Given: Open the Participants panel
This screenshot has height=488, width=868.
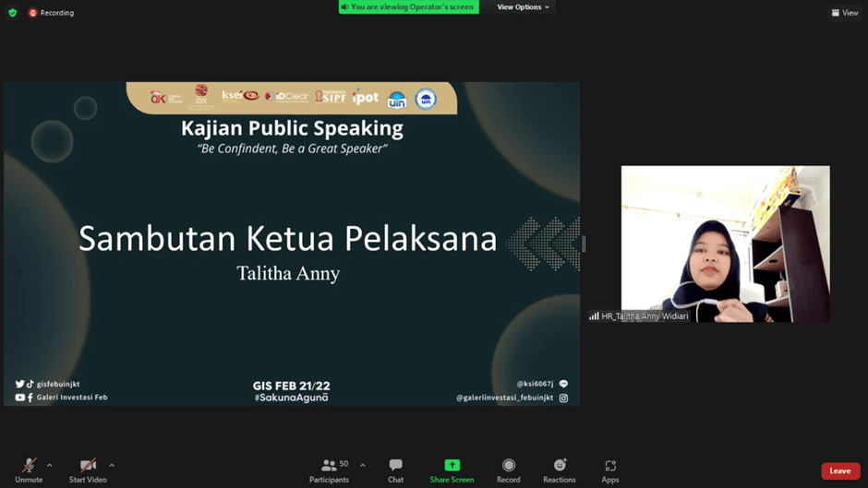Looking at the screenshot, I should coord(329,470).
